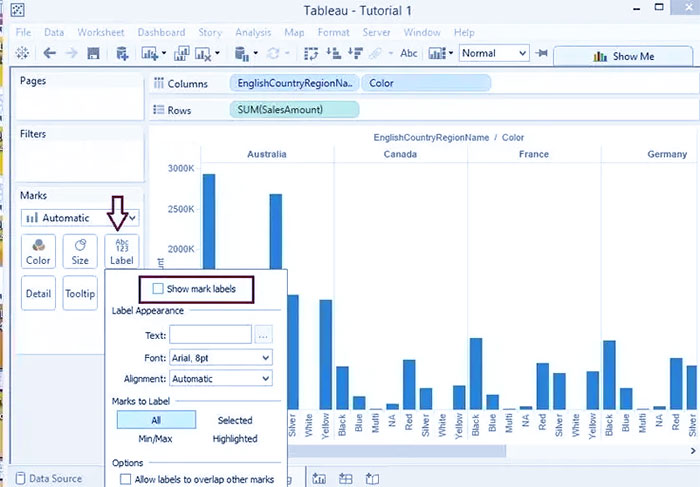
Task: Click the Tooltip marks button
Action: point(80,293)
